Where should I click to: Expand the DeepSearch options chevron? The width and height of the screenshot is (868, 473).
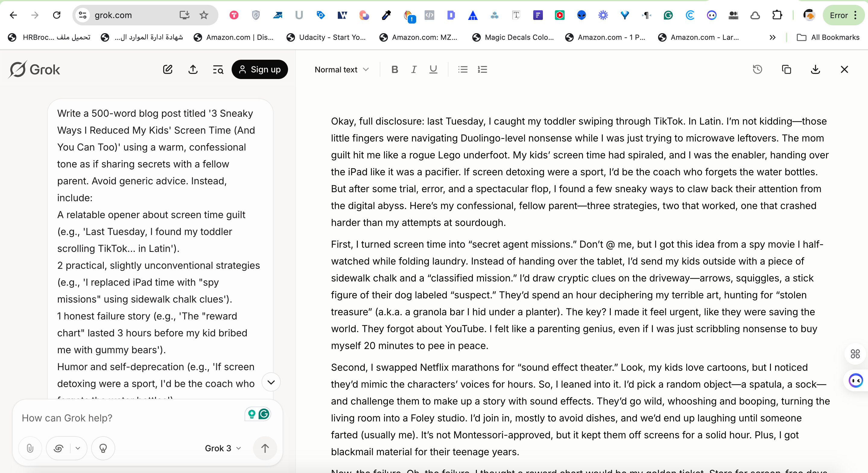(78, 448)
